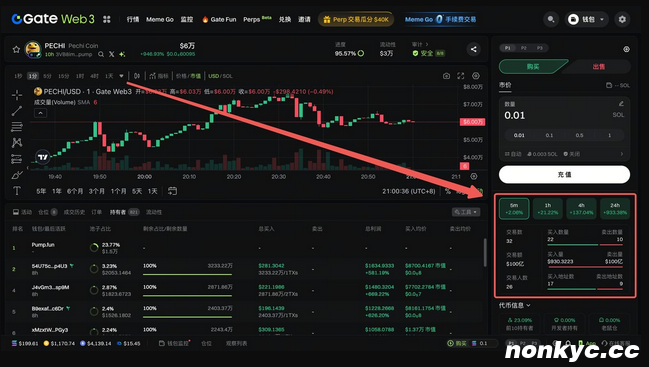Open the timezone 21:00:36 (UTC+8) selector

tap(409, 191)
